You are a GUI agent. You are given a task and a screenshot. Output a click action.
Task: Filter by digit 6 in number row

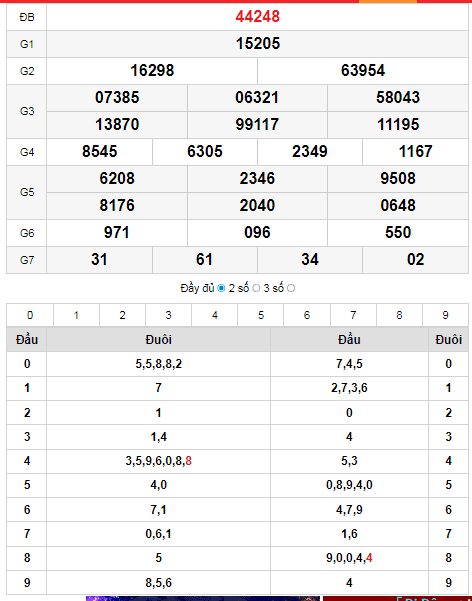pos(307,315)
